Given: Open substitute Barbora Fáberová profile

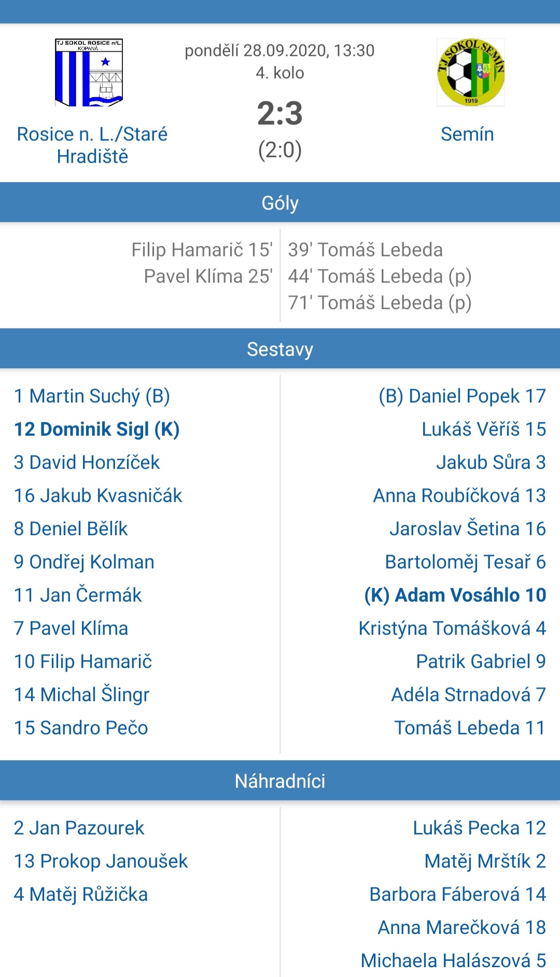Looking at the screenshot, I should pos(458,895).
